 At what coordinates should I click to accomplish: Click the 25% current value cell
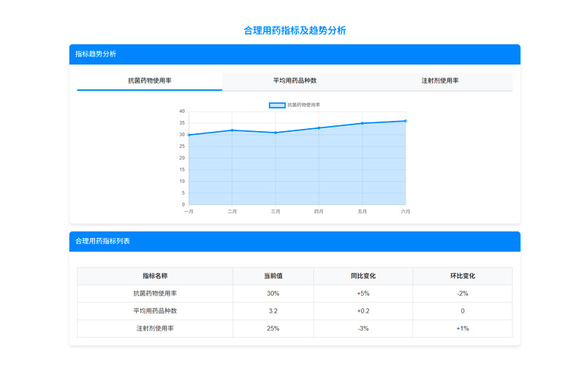[x=273, y=328]
